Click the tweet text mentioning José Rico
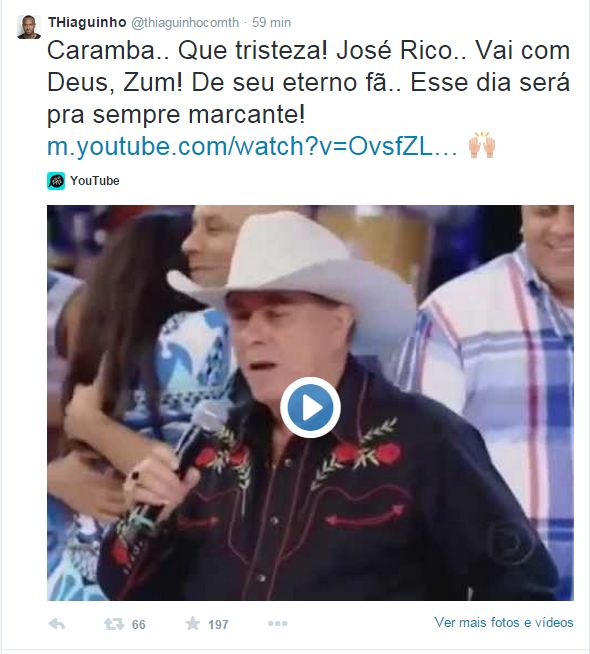590x654 pixels. click(x=308, y=82)
